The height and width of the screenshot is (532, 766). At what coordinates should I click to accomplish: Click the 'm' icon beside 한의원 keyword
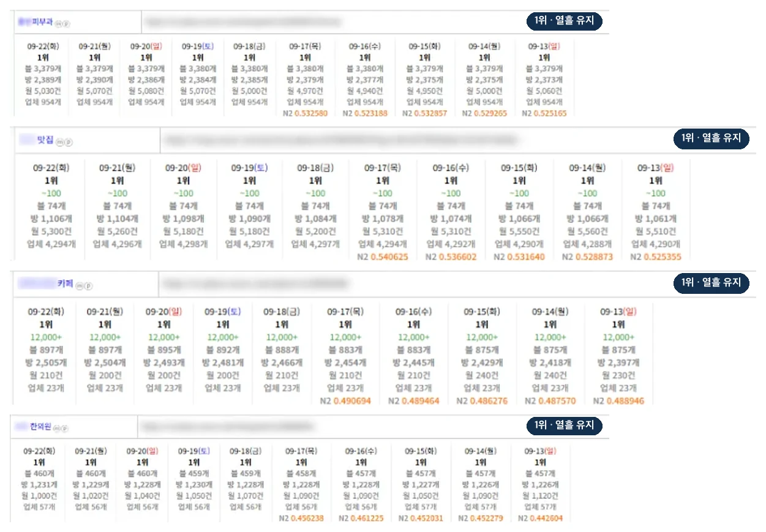click(57, 428)
